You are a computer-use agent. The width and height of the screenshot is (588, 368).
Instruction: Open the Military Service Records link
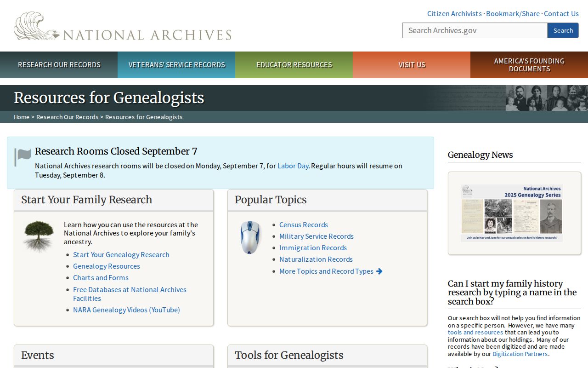tap(317, 236)
